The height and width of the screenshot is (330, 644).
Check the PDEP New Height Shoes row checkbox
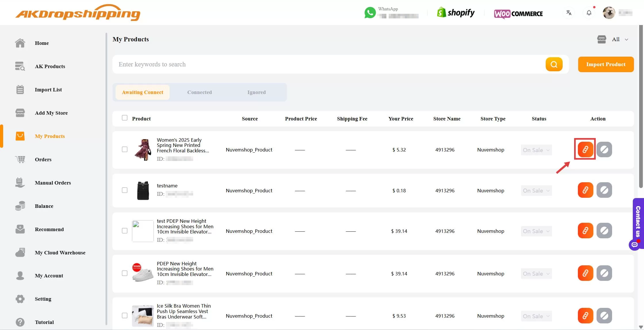coord(124,273)
